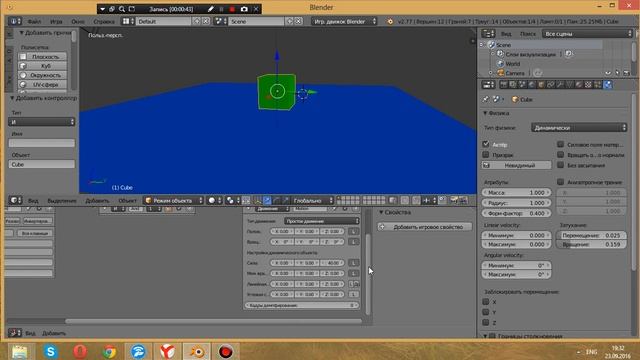Click the pivot point selector icon

point(233,200)
